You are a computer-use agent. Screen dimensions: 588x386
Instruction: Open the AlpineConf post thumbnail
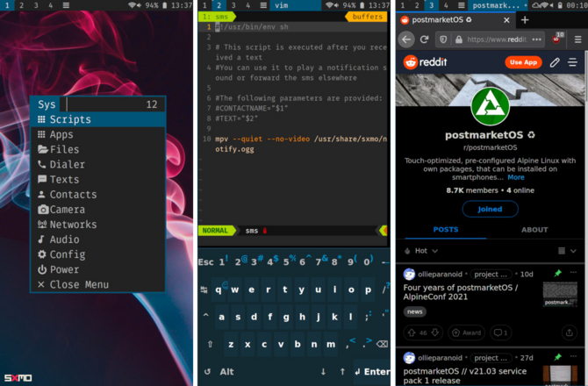point(560,294)
